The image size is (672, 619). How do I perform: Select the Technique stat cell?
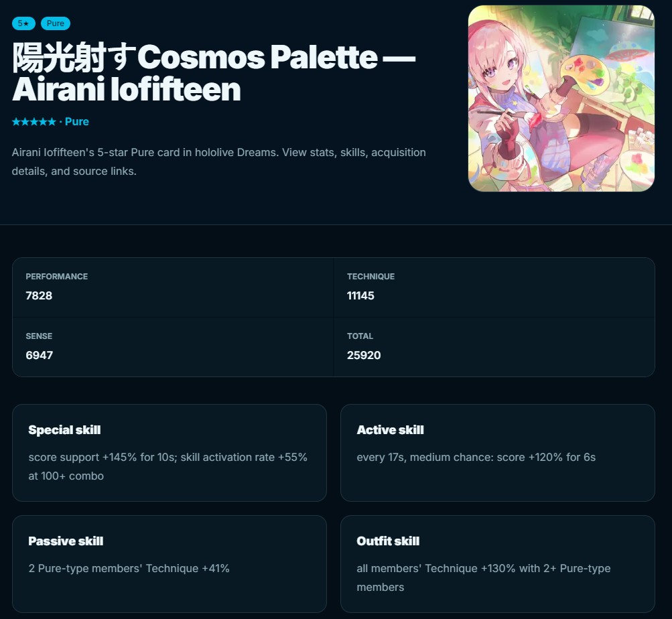point(494,287)
